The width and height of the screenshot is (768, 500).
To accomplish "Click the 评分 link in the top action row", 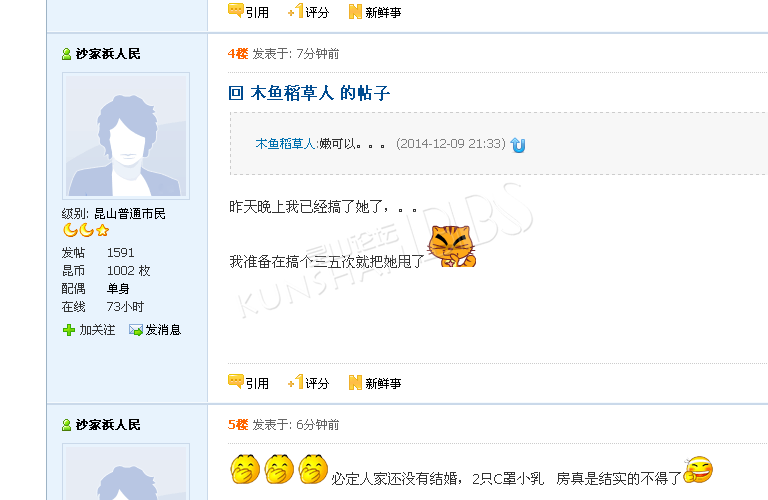I will (x=317, y=12).
